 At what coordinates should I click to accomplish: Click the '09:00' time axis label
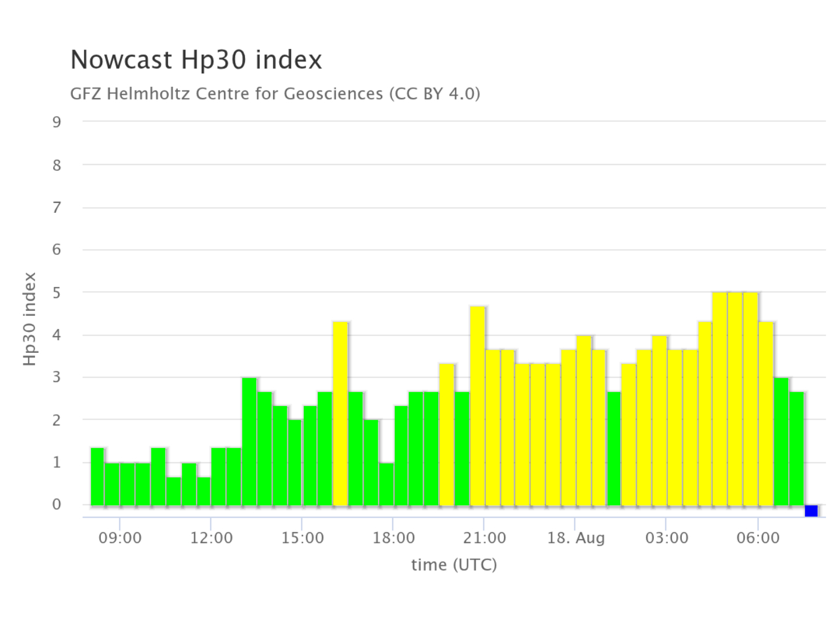pyautogui.click(x=120, y=538)
